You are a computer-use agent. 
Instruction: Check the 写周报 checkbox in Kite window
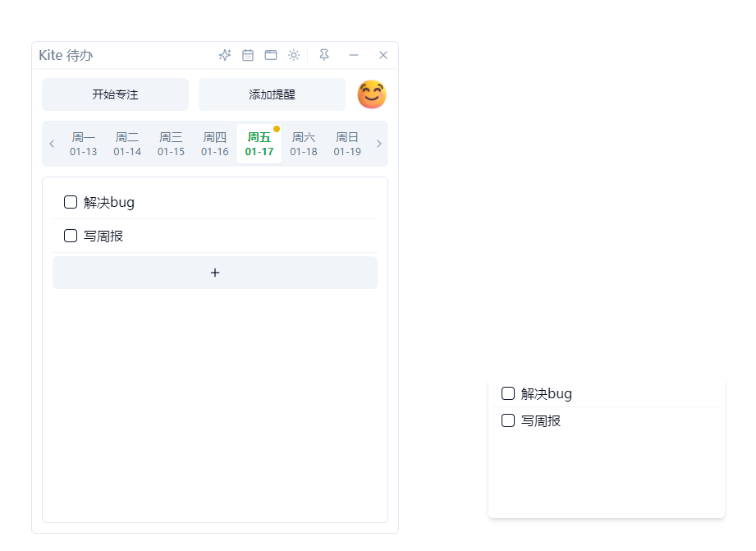(x=71, y=236)
